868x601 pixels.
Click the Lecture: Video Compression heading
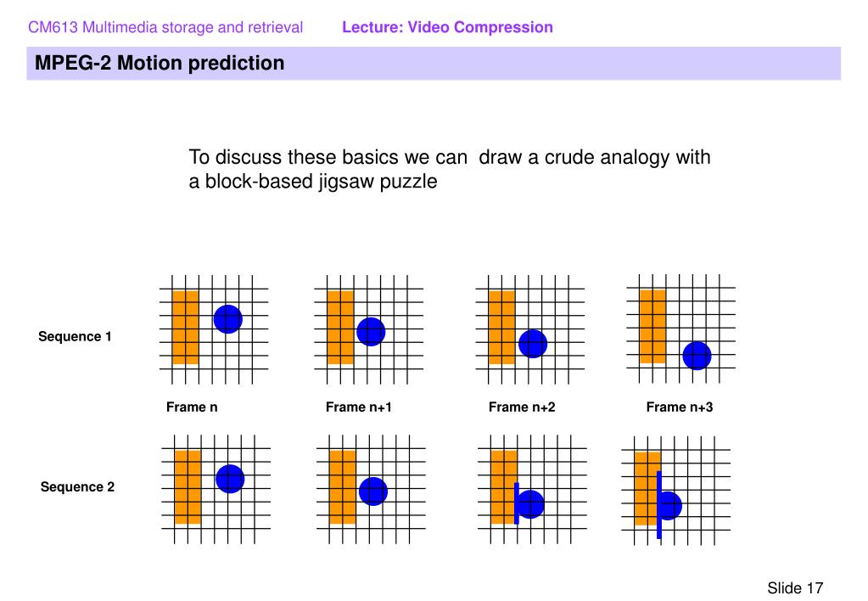tap(447, 27)
